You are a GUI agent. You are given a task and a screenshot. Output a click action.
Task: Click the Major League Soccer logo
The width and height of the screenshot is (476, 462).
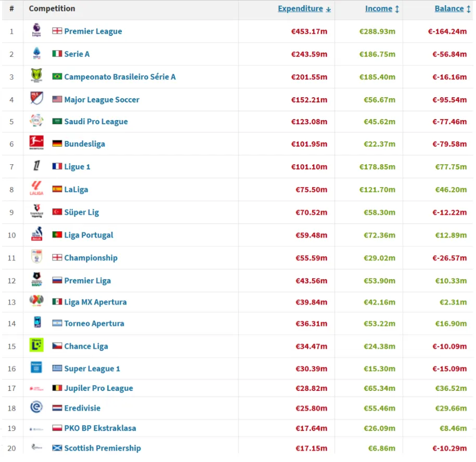point(36,99)
